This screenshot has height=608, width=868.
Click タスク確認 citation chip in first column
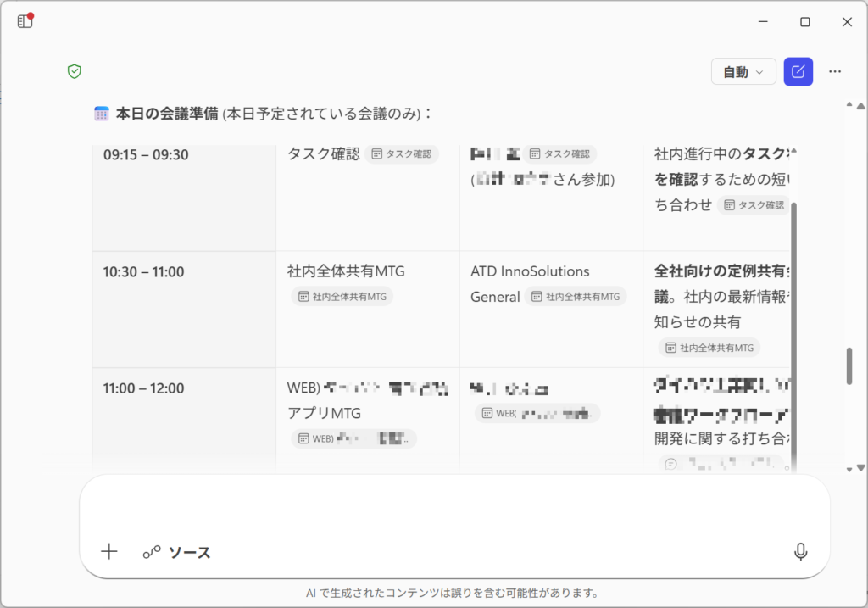[402, 154]
